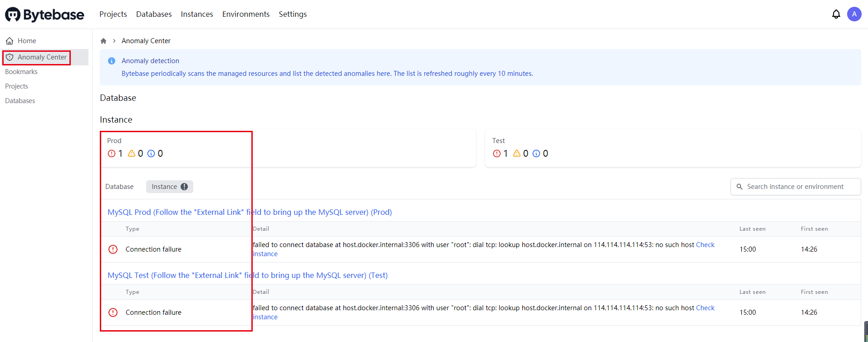The image size is (868, 342).
Task: Click the Prod card warning triangle icon
Action: click(132, 154)
